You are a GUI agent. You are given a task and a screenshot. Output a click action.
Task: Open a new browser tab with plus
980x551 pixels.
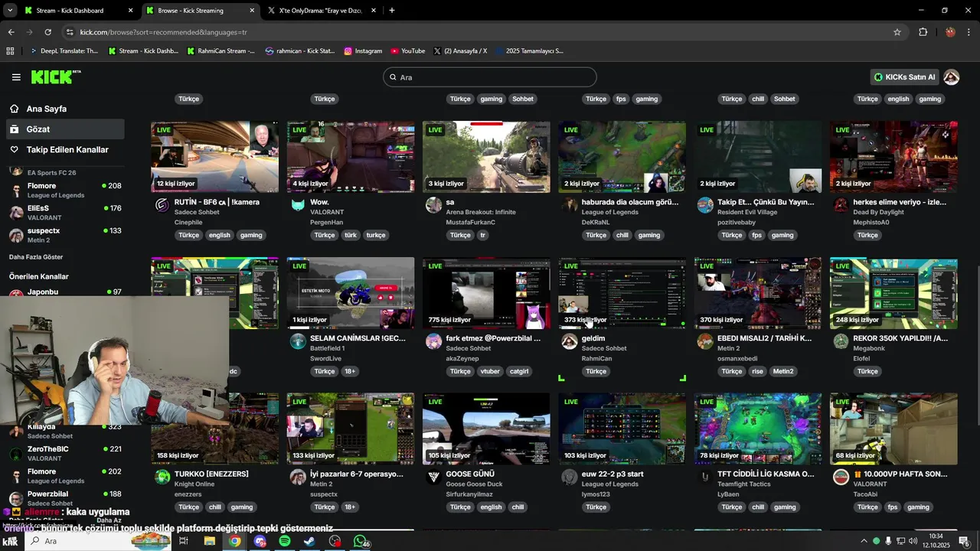pos(391,11)
